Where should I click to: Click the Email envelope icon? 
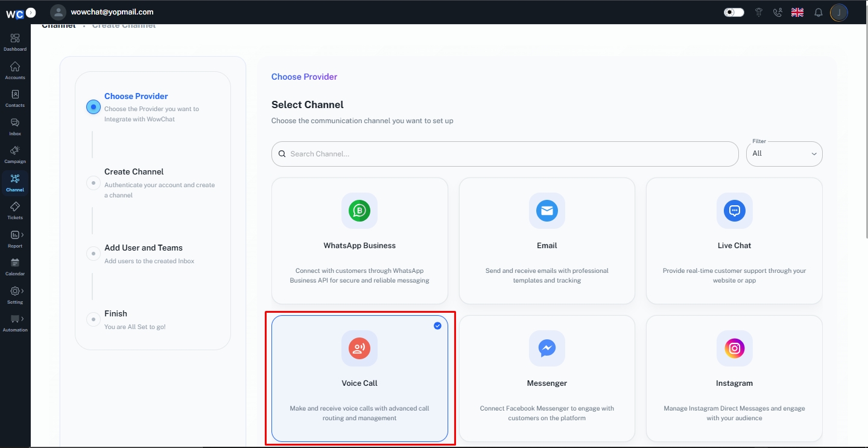[x=547, y=211]
